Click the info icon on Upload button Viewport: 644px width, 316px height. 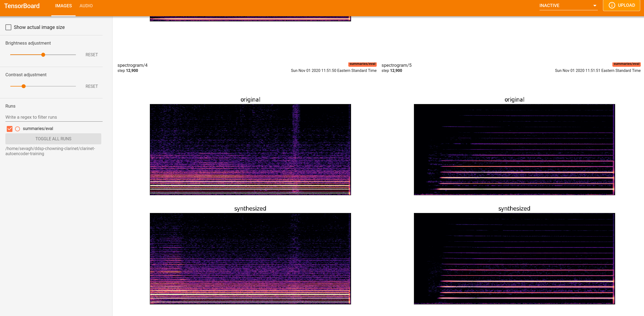click(612, 5)
